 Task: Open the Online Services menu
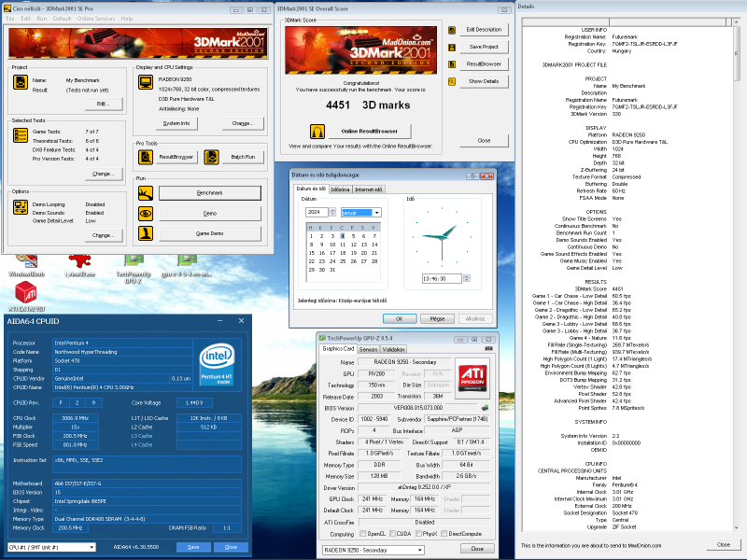(x=96, y=19)
